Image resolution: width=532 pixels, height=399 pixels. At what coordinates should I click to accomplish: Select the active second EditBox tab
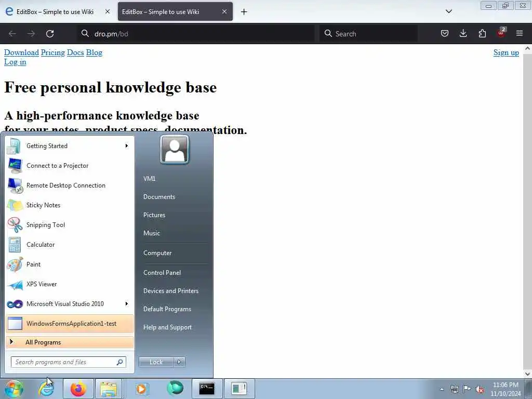pyautogui.click(x=175, y=11)
